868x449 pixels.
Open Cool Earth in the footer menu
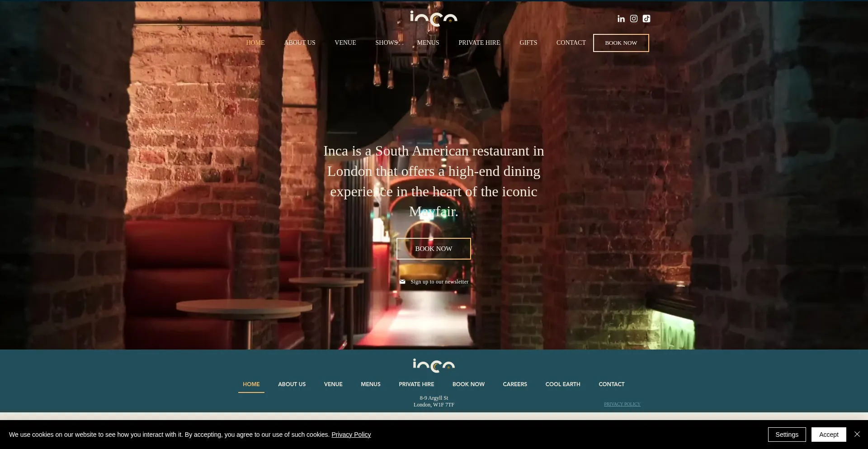click(562, 384)
